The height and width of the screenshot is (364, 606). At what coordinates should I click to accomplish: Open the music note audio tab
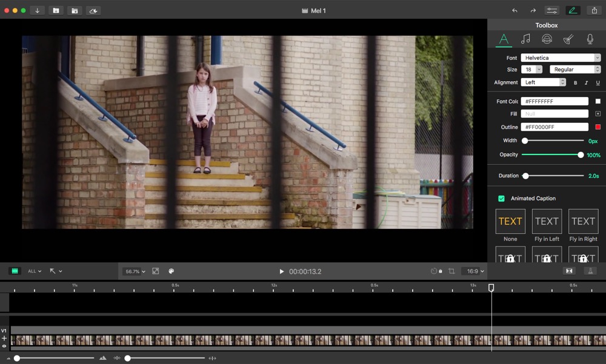click(x=525, y=39)
